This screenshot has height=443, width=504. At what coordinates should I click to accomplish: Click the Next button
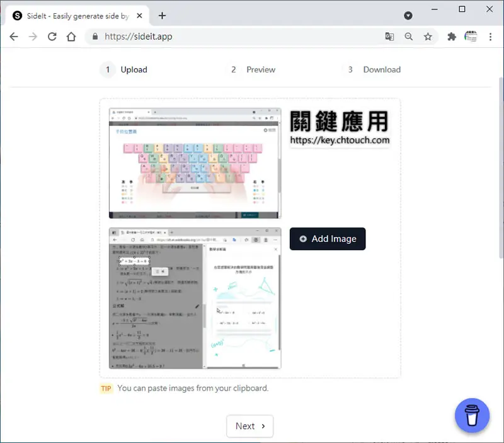(249, 426)
